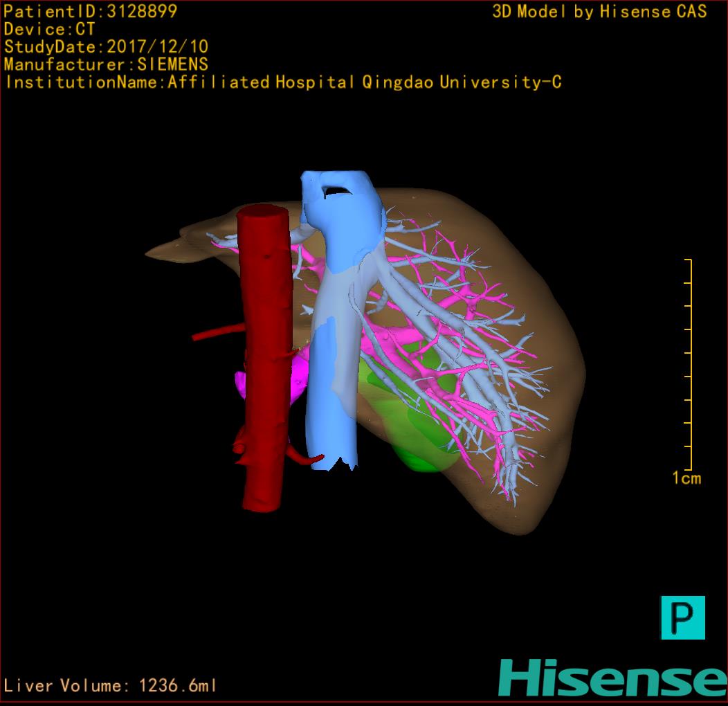Viewport: 728px width, 706px height.
Task: Click the StudyDate 2017/12/10 text
Action: pos(106,47)
